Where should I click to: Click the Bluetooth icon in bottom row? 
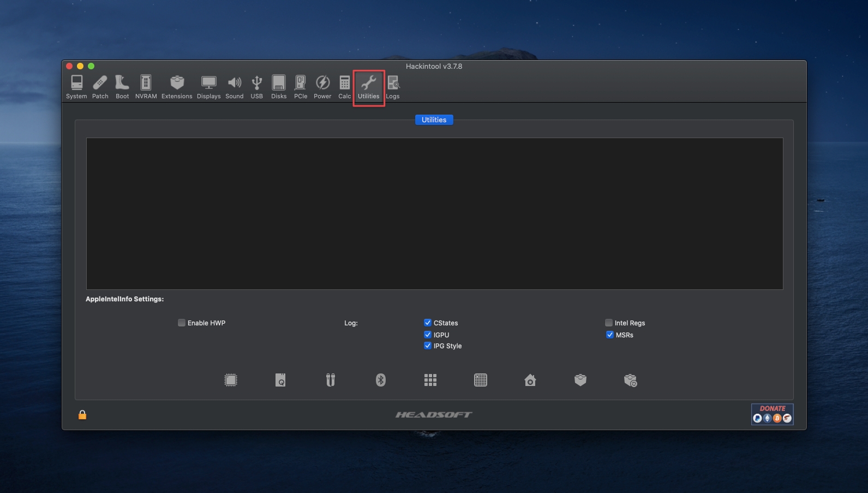point(381,380)
